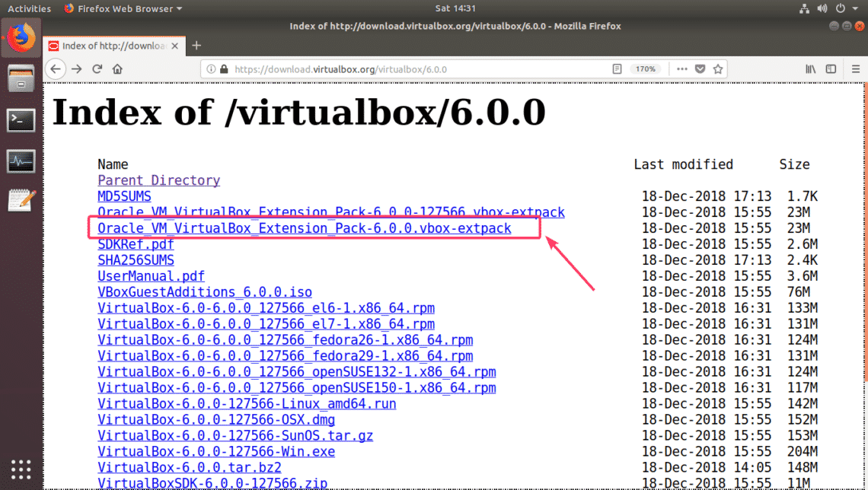Click the page's vertical scrollbar
This screenshot has width=868, height=490.
[x=865, y=232]
